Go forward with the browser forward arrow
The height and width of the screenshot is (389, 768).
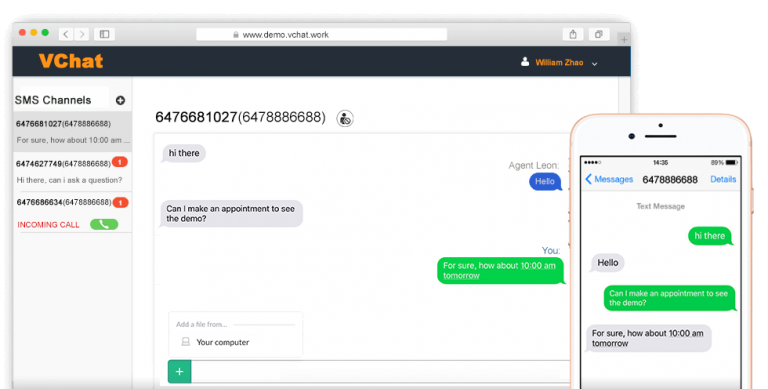click(x=82, y=34)
